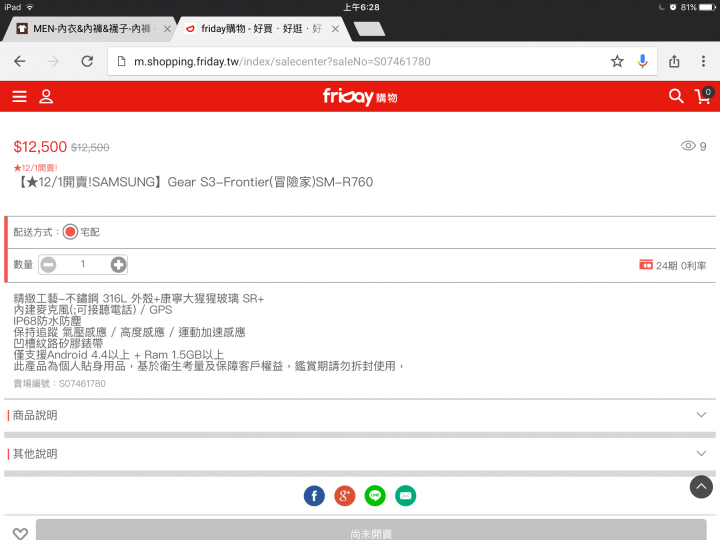Switch to the MEN-內衣&內褲 tab

(90, 29)
